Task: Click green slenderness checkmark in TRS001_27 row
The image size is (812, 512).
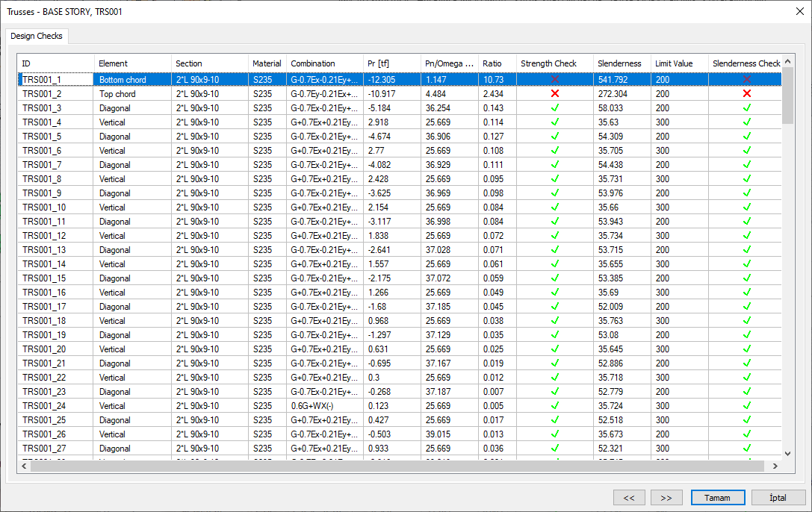Action: [746, 449]
